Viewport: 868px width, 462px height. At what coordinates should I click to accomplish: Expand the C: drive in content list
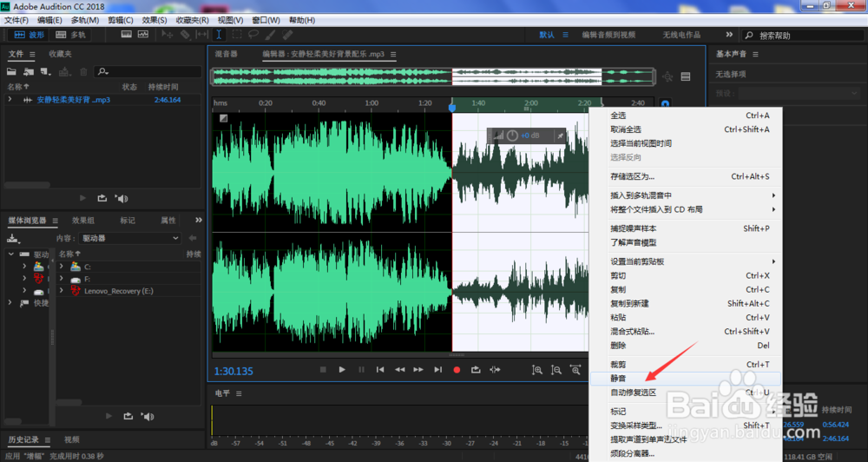click(x=62, y=267)
